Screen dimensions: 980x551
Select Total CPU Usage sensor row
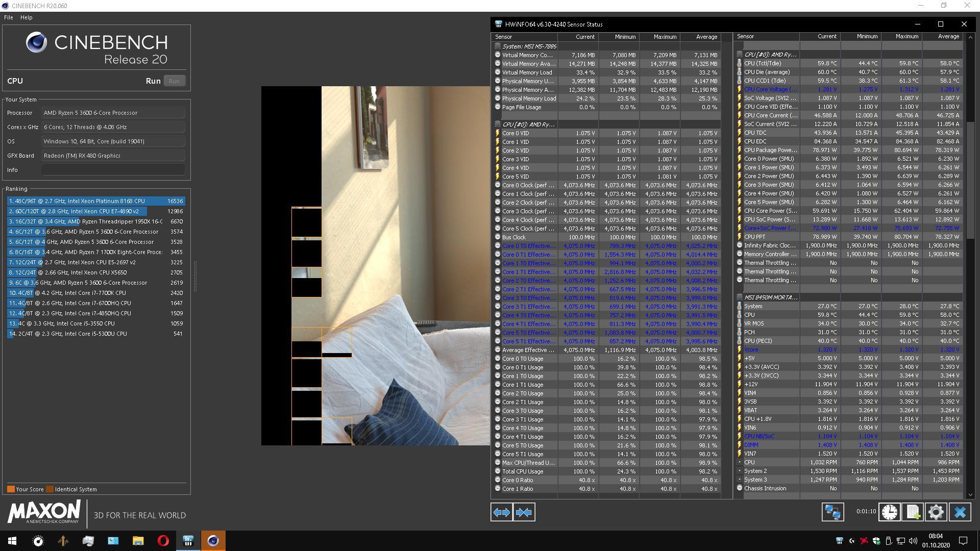[606, 471]
